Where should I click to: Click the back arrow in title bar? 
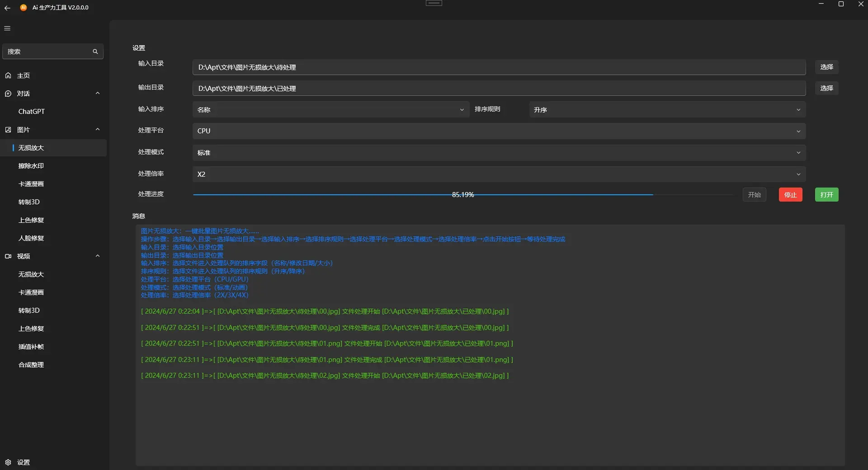pos(7,8)
